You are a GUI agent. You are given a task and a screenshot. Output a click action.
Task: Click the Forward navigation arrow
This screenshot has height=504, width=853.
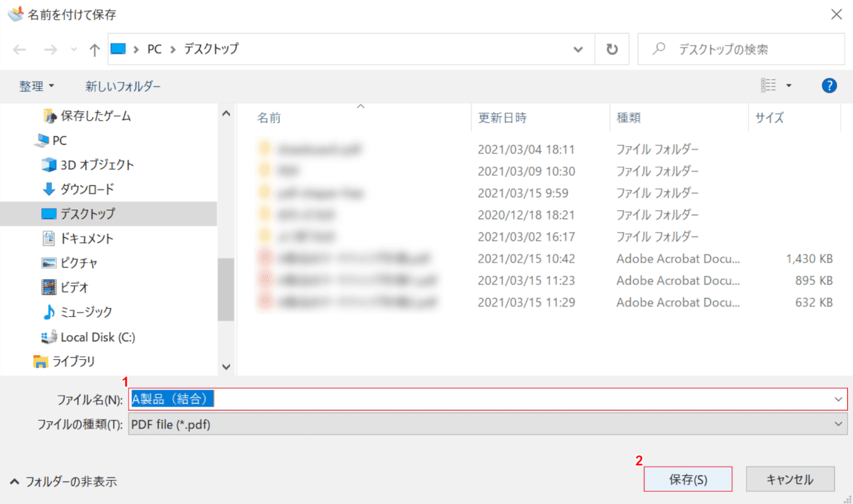click(x=50, y=49)
